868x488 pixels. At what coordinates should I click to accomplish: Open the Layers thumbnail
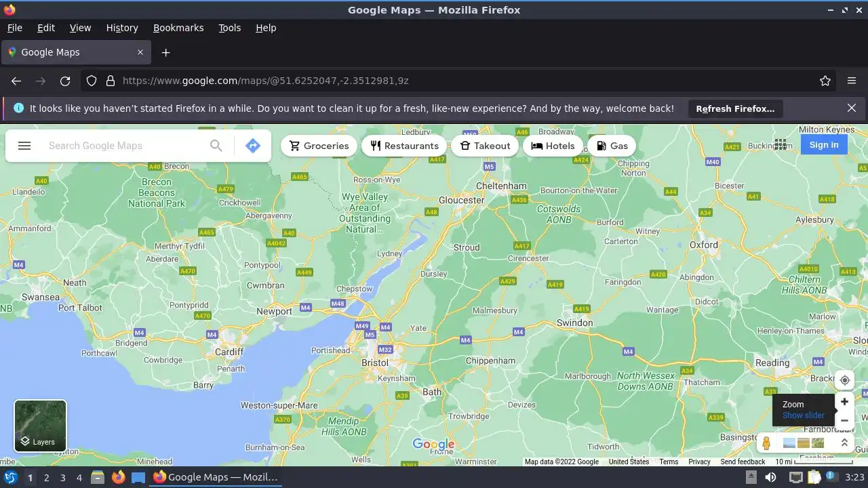pyautogui.click(x=41, y=426)
